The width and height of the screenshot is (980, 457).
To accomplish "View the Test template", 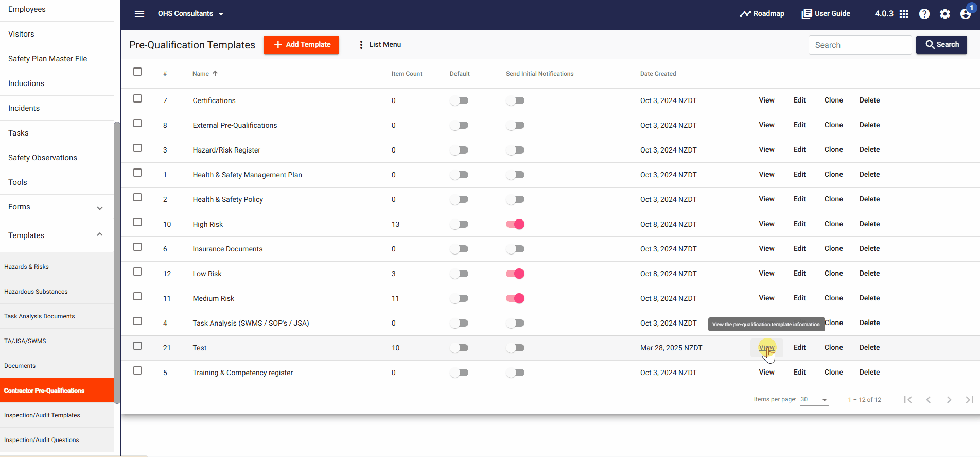I will pyautogui.click(x=766, y=348).
